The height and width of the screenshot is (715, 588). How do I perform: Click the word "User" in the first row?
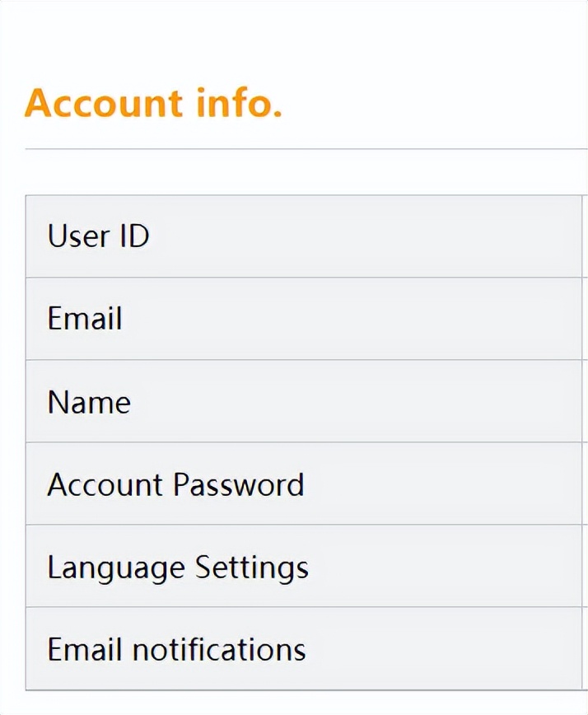[x=78, y=236]
